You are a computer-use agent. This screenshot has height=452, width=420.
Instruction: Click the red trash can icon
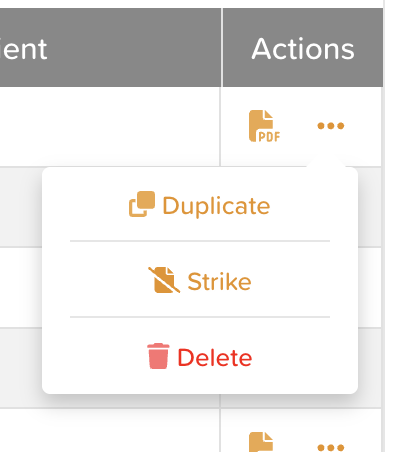tap(158, 356)
